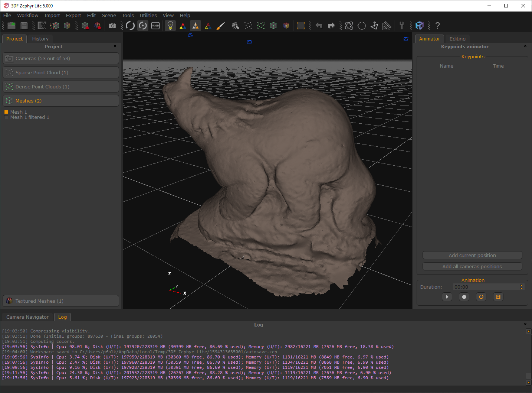Open the Duration stepper in Animation panel
The width and height of the screenshot is (532, 393).
point(521,286)
